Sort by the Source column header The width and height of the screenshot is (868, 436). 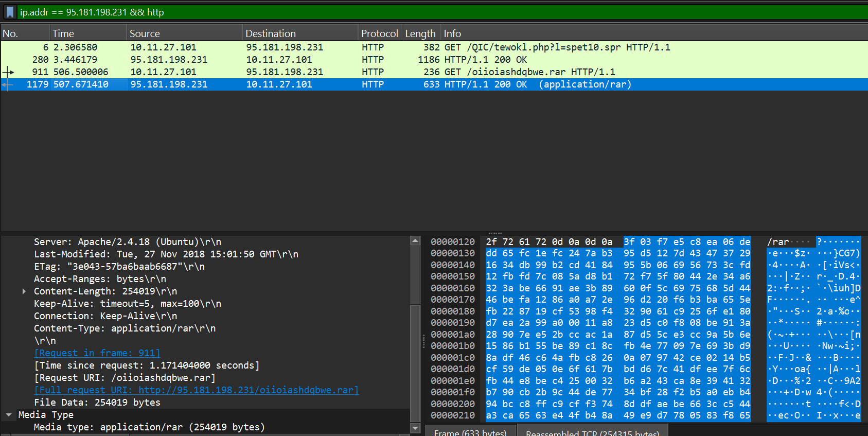point(185,33)
